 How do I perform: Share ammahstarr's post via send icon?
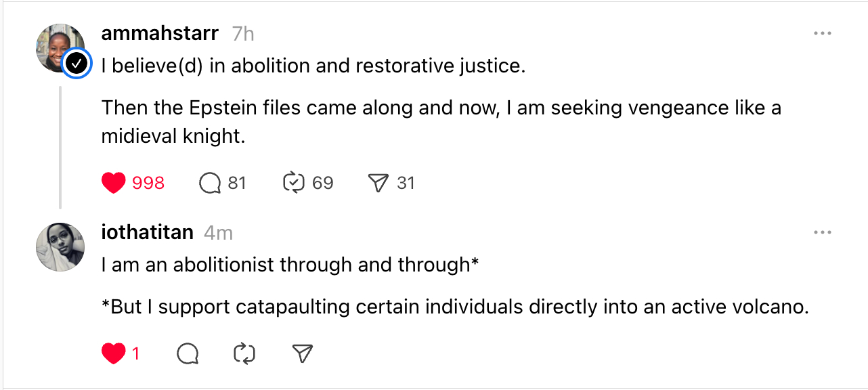(378, 183)
